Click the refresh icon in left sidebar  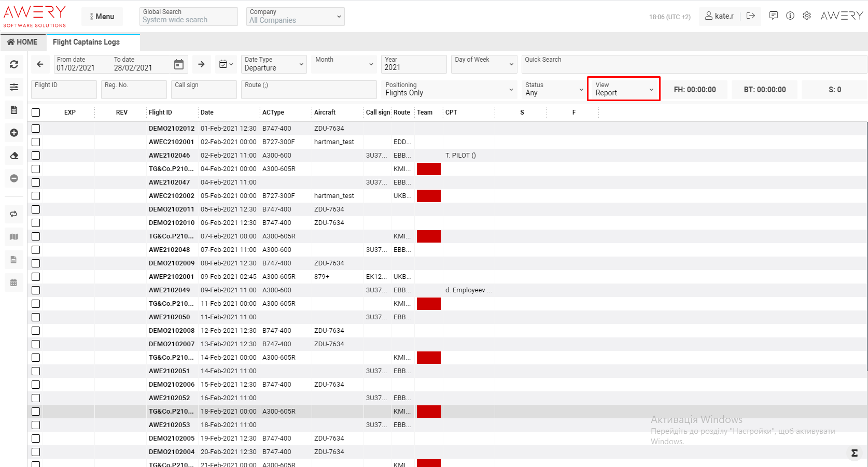point(14,64)
